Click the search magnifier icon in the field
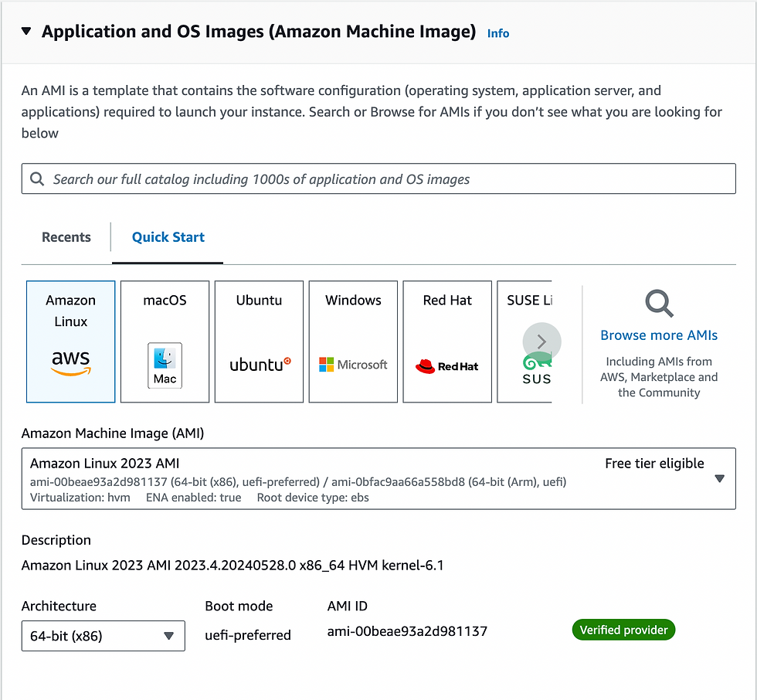This screenshot has height=700, width=757. 37,179
